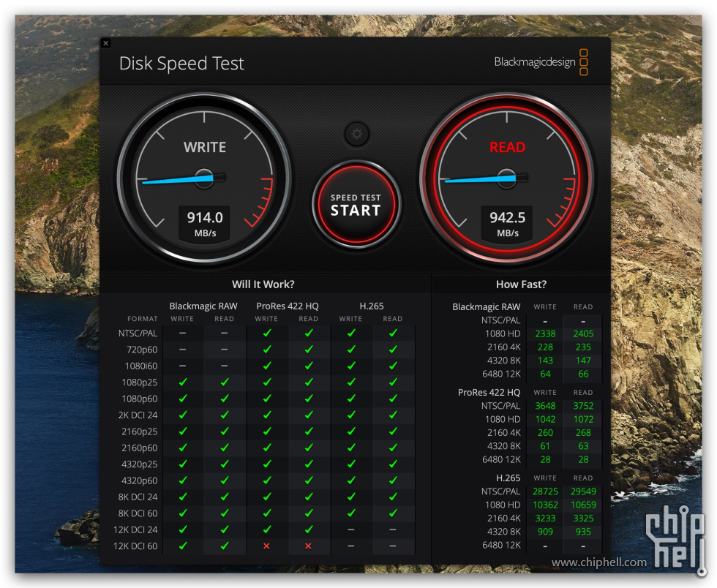717x588 pixels.
Task: Click ProRes 4320 8K read value 63
Action: click(583, 446)
